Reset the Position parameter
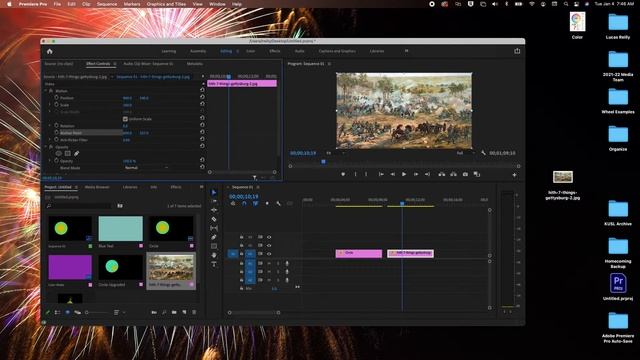The width and height of the screenshot is (640, 360). (x=202, y=97)
